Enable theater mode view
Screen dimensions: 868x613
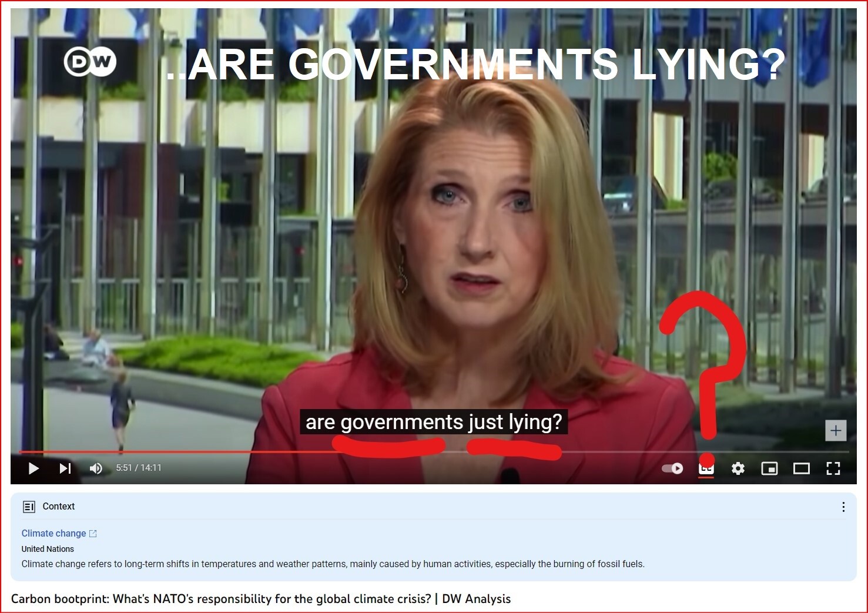[x=801, y=468]
